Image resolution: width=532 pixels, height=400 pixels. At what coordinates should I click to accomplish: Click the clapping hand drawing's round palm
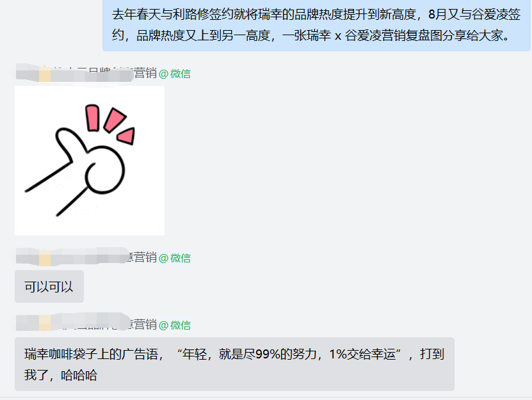coord(105,170)
